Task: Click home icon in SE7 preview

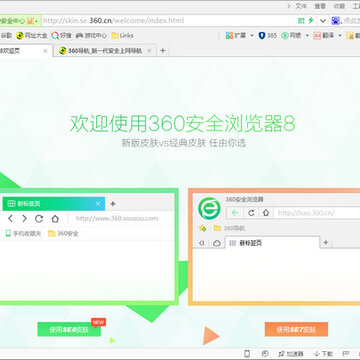Action: [266, 213]
